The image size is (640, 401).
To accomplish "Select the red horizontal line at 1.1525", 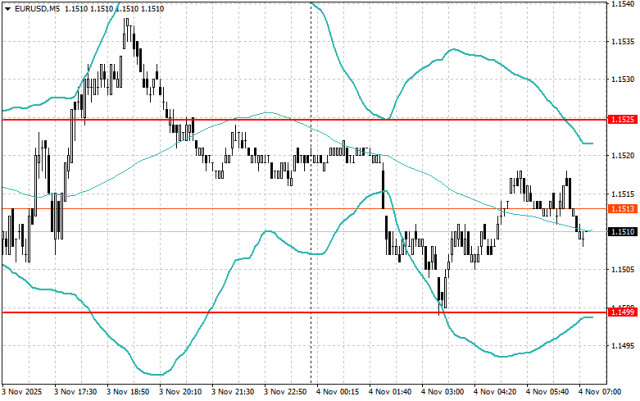I will pos(304,120).
